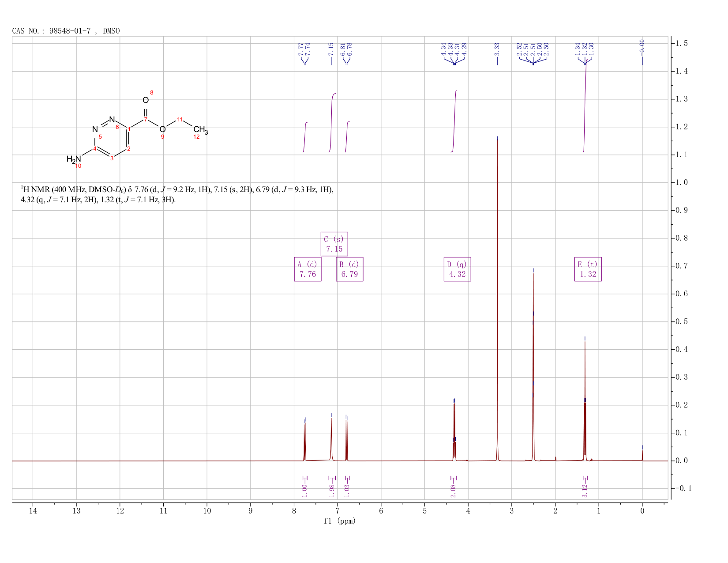Click the 6 tick on ppm axis
This screenshot has width=728, height=563.
click(x=381, y=511)
